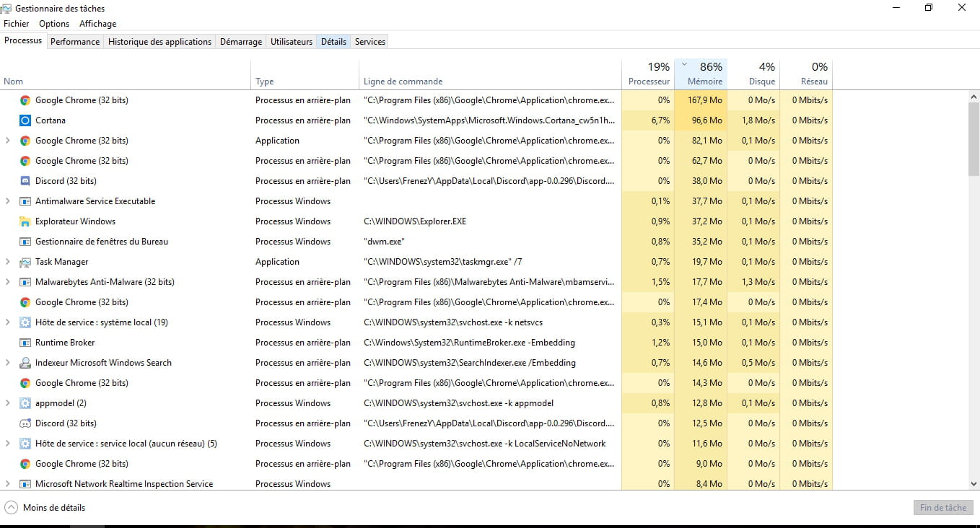
Task: Click the gear icon of Hôte de service : système local
Action: tap(25, 322)
